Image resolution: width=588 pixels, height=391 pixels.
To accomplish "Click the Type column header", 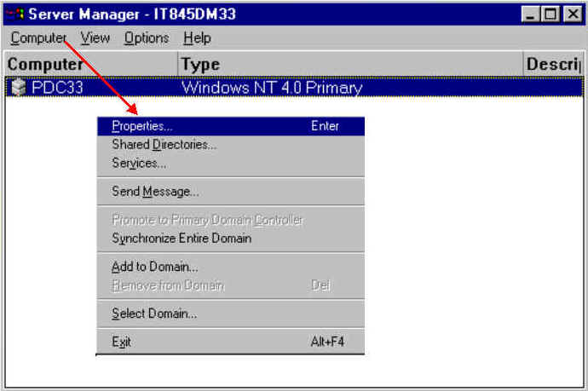I will click(x=350, y=64).
